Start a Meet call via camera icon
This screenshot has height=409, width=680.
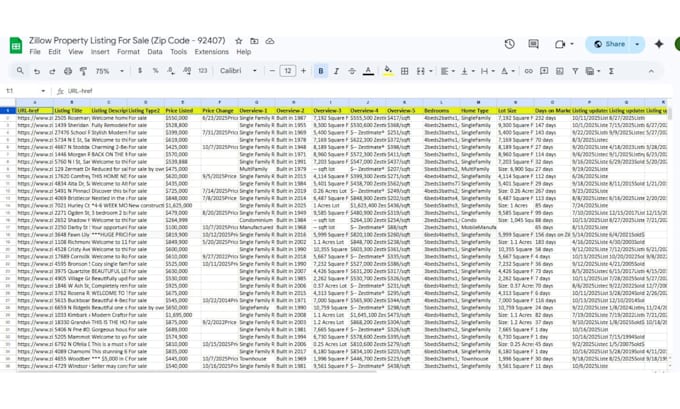click(x=560, y=44)
